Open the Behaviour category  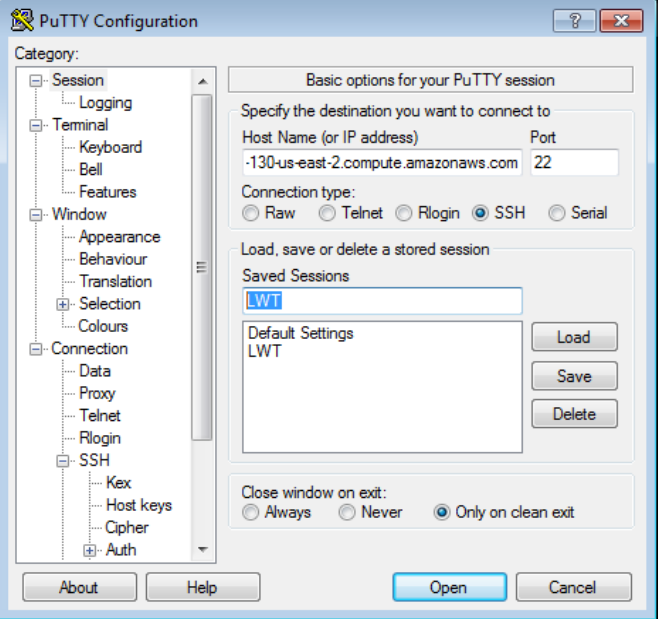(113, 259)
